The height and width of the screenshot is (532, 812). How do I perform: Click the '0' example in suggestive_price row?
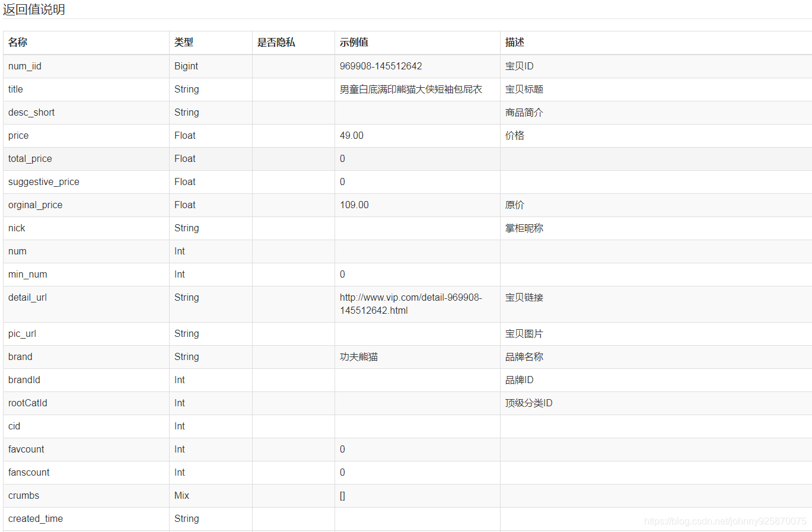pos(342,181)
